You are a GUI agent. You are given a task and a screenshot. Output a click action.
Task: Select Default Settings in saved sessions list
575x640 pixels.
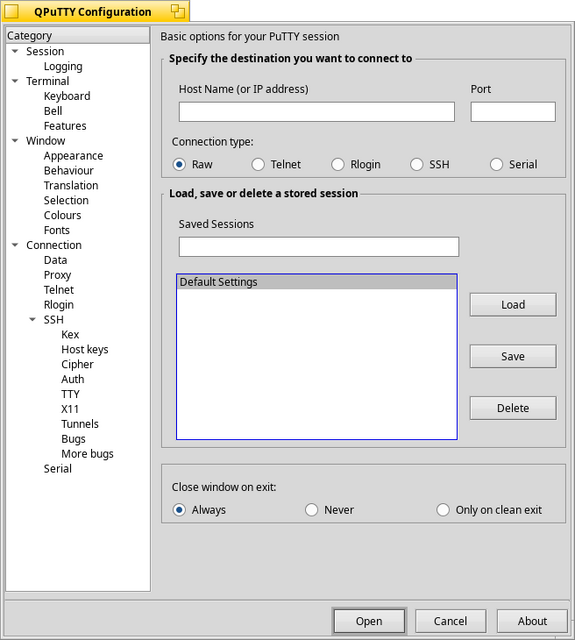[317, 282]
